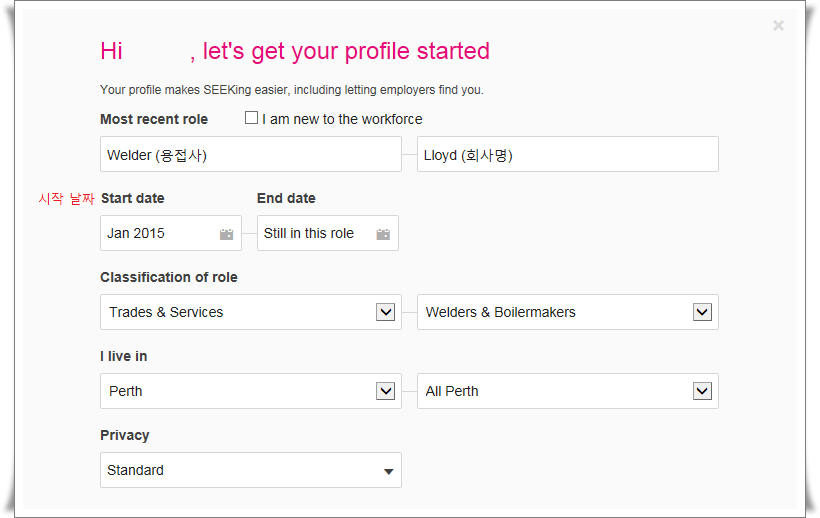This screenshot has width=820, height=518.
Task: Click the 'let's get your profile started' heading
Action: (x=346, y=51)
